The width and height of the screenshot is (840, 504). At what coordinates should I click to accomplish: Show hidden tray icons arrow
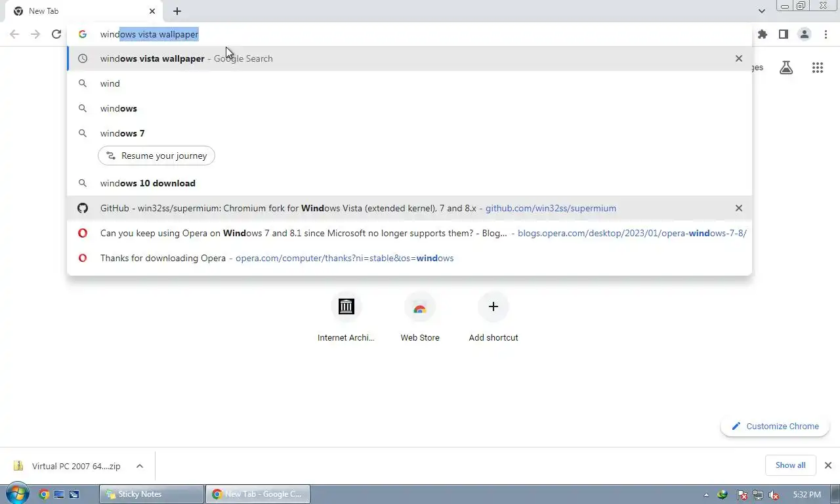pyautogui.click(x=706, y=495)
